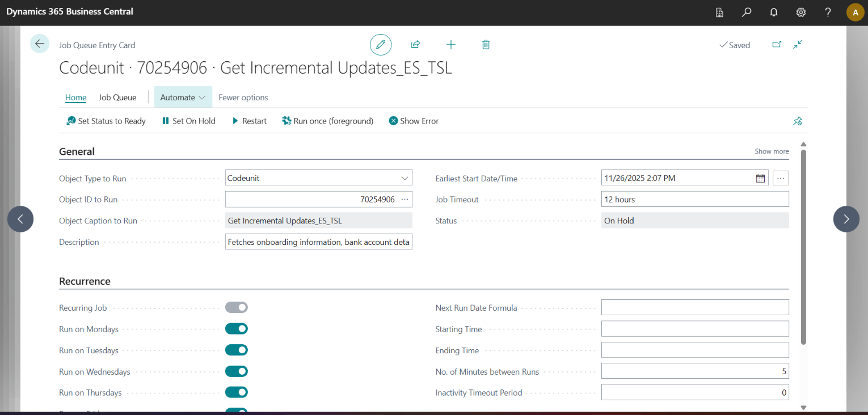Go to previous record arrow
868x415 pixels.
point(20,219)
